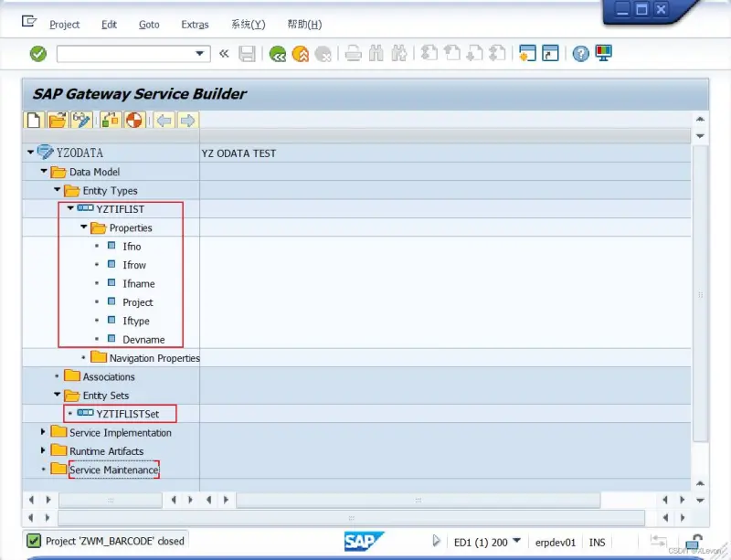Click the Last Page icon
Viewport: 731px width, 560px height.
coord(497,53)
